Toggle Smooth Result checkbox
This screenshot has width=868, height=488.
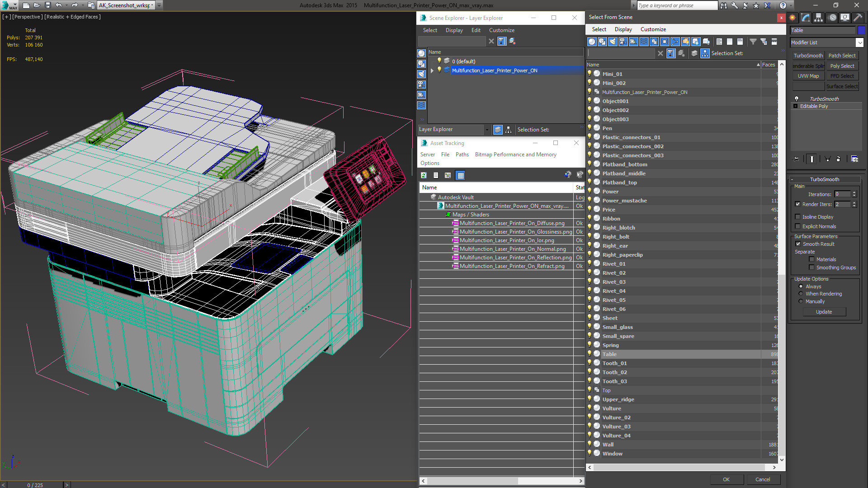pos(798,244)
